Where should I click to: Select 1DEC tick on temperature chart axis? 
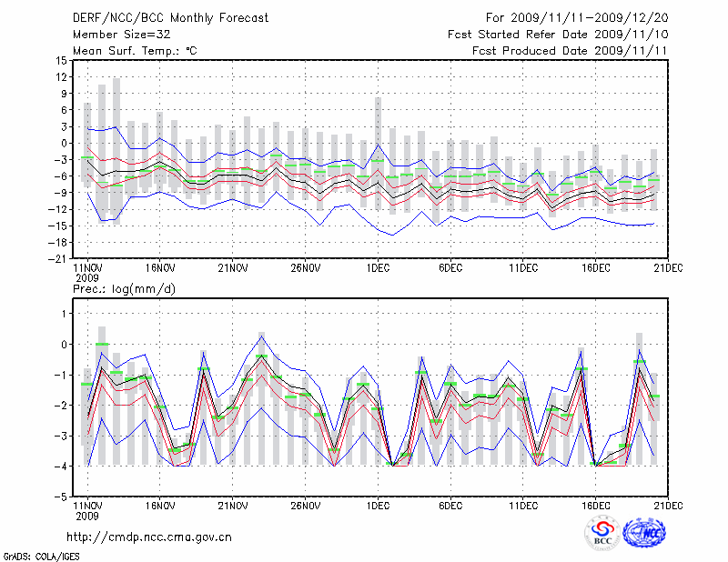(378, 268)
